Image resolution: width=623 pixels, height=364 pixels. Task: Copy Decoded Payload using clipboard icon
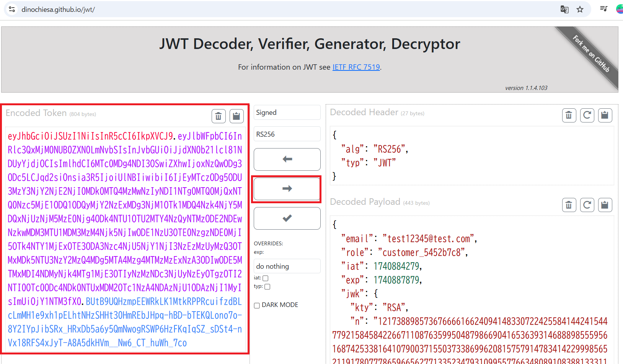[605, 205]
